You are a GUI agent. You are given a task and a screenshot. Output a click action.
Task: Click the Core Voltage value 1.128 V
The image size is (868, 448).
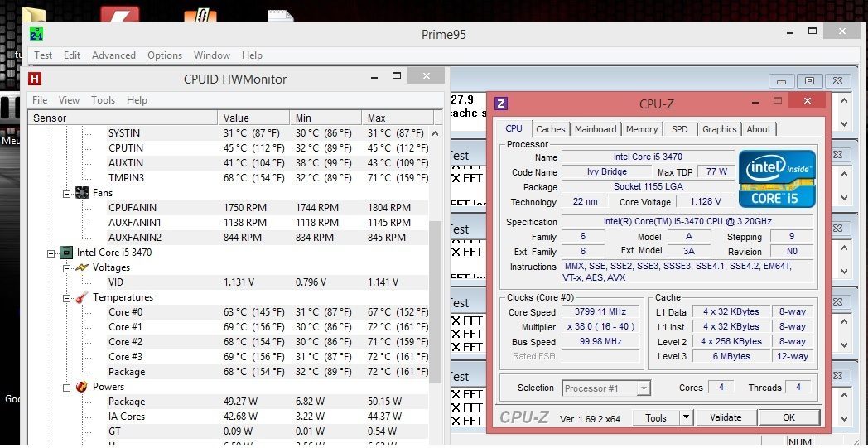(706, 201)
